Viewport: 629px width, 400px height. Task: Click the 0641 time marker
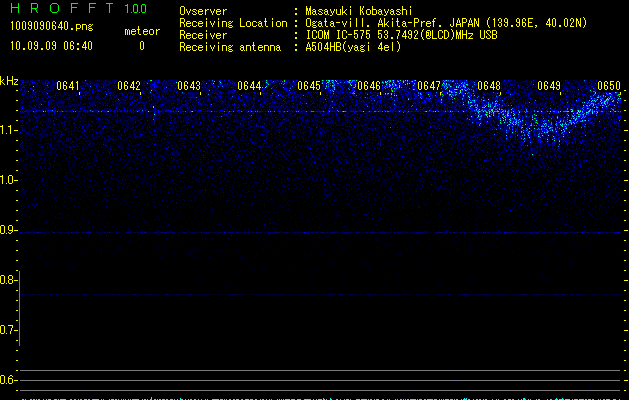(68, 86)
